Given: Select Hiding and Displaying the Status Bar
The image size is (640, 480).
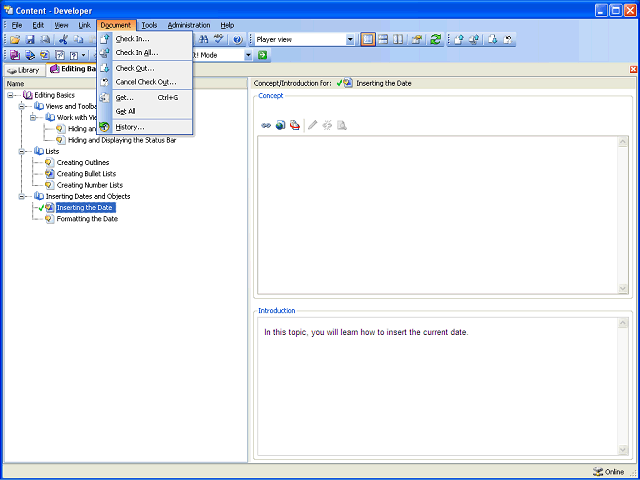Looking at the screenshot, I should (122, 140).
